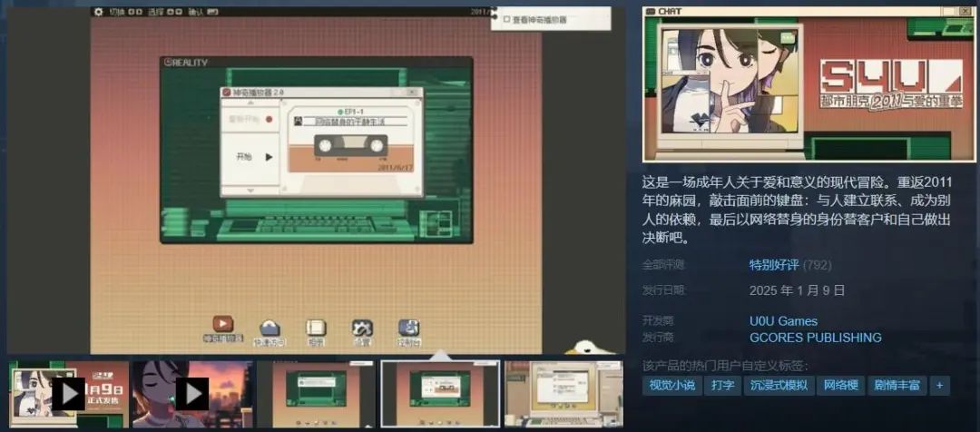Click the red record dot in the player
This screenshot has height=432, width=980.
click(x=269, y=120)
